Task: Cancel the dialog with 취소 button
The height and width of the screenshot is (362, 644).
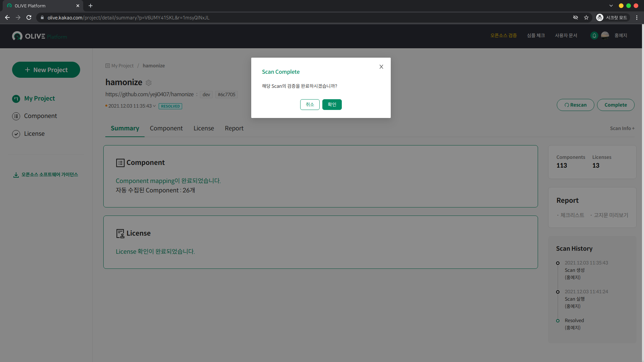Action: (310, 105)
